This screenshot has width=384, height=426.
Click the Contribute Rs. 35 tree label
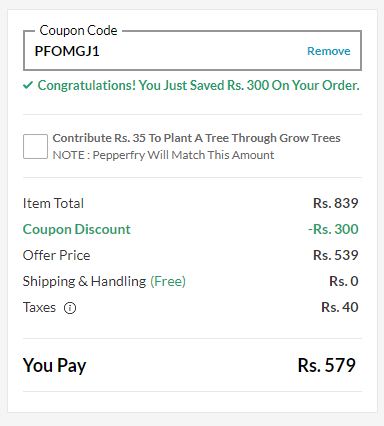tap(196, 138)
